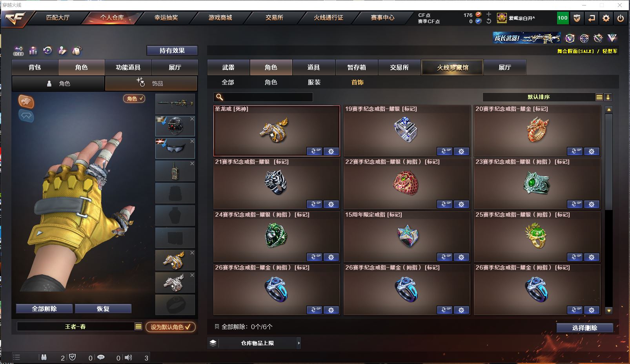The width and height of the screenshot is (630, 364).
Task: Click the magnifier search icon
Action: click(x=220, y=97)
